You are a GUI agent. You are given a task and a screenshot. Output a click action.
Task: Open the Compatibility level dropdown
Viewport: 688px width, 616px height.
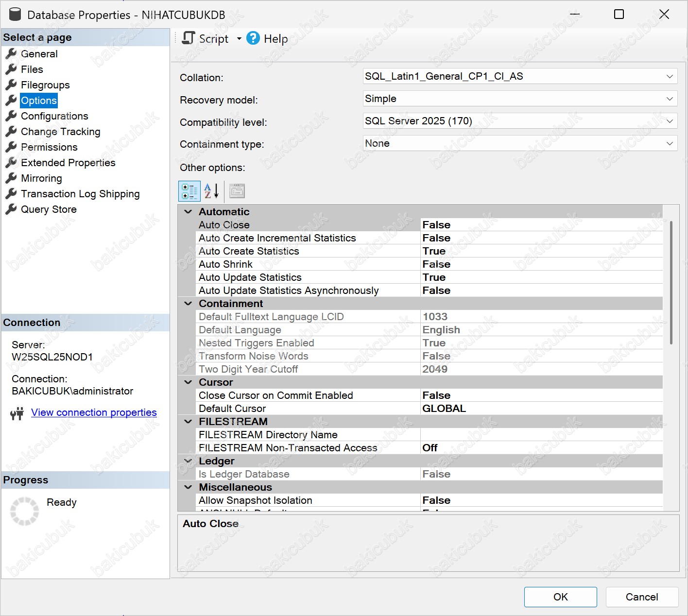(669, 121)
